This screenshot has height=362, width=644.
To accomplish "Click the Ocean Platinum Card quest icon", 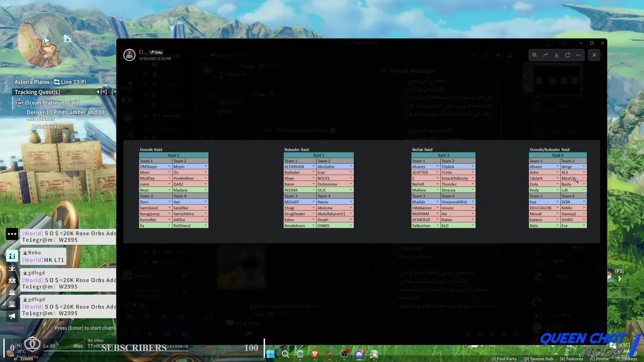I will (19, 103).
